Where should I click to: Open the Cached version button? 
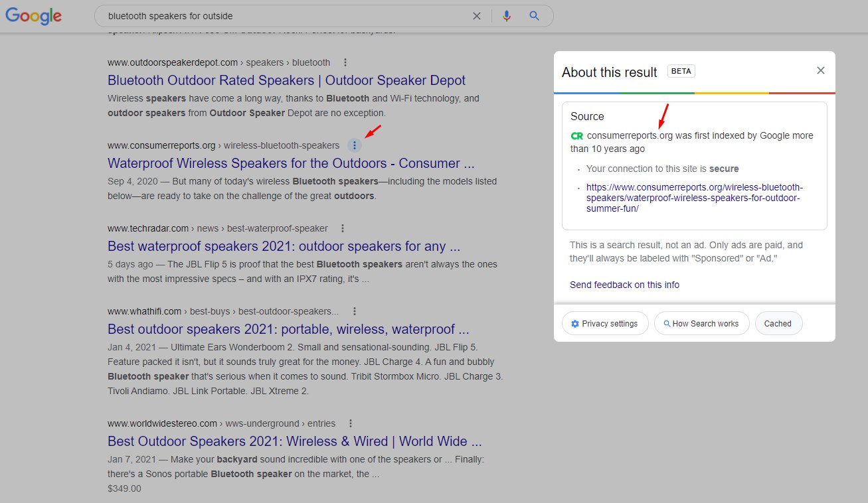click(778, 324)
